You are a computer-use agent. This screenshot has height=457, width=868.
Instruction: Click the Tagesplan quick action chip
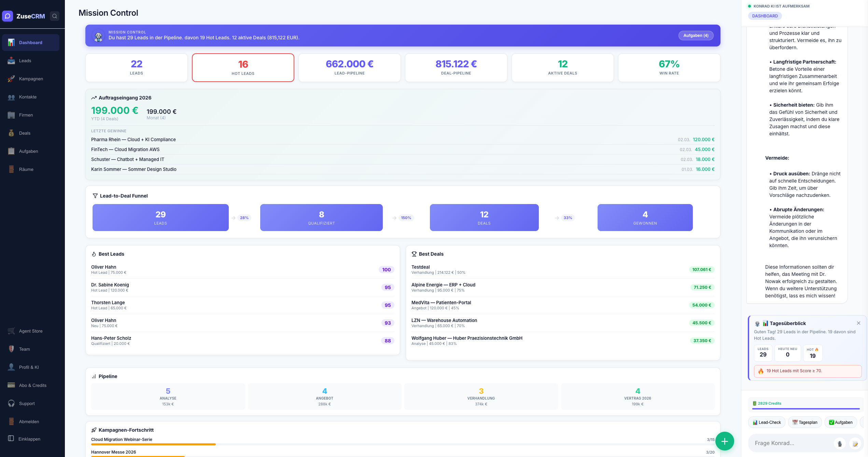pos(805,422)
